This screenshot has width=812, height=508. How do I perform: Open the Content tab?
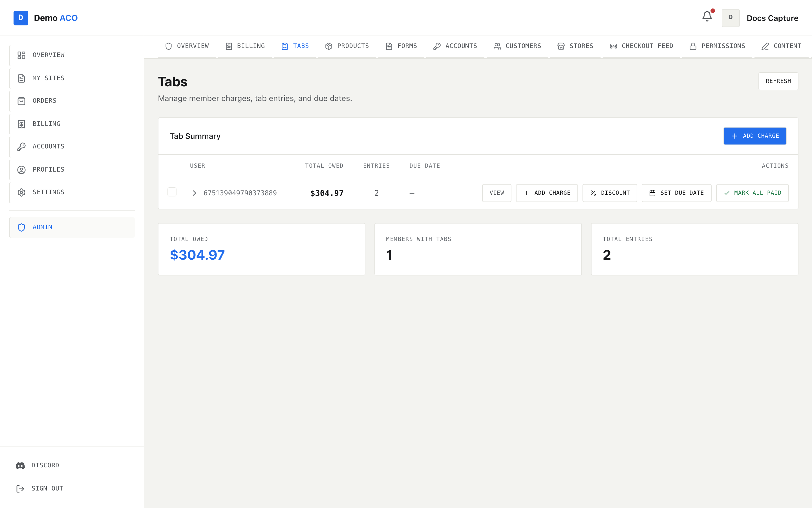click(782, 46)
